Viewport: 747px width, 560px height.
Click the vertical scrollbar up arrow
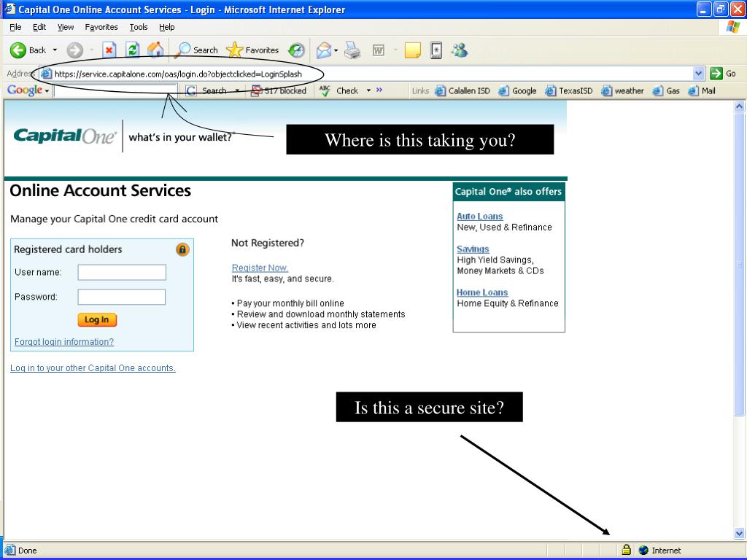point(740,106)
